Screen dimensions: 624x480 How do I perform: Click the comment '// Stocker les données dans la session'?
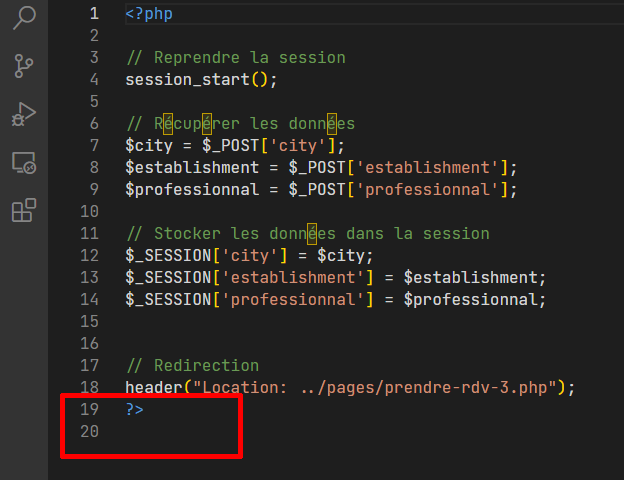pyautogui.click(x=308, y=234)
